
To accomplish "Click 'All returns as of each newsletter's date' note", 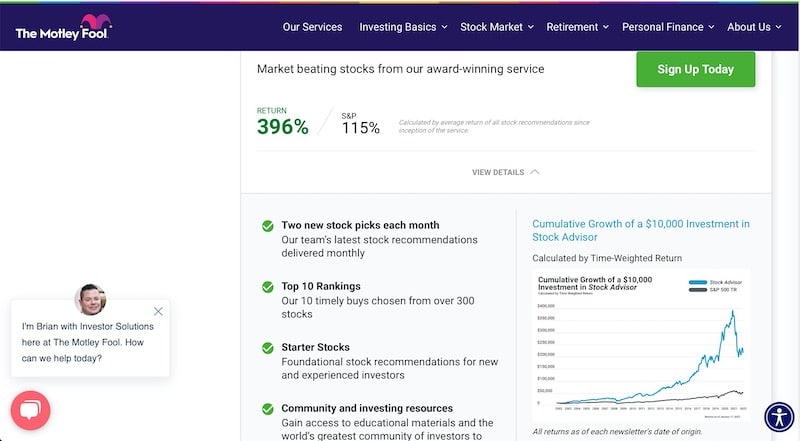I will tap(617, 432).
